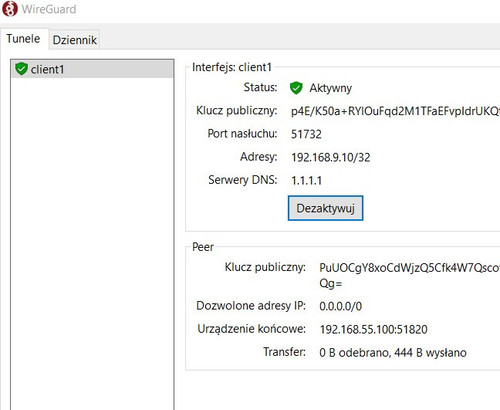Click the Peer group heading

pyautogui.click(x=203, y=247)
